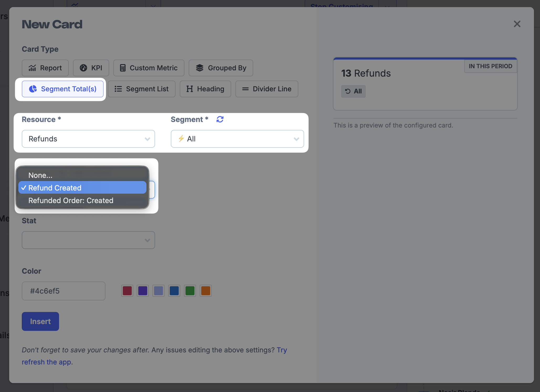Pick the green color swatch
The width and height of the screenshot is (540, 392).
pyautogui.click(x=190, y=291)
